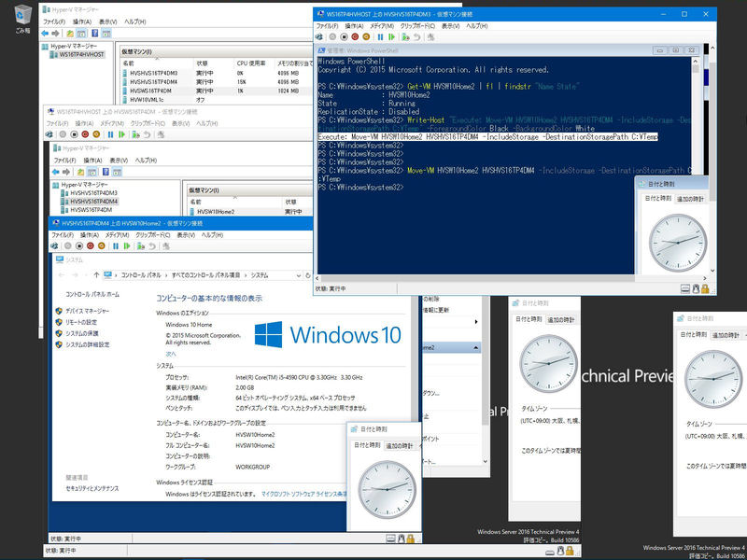
Task: Click lock icon in HVSW10Home2 connection status bar
Action: point(410,539)
